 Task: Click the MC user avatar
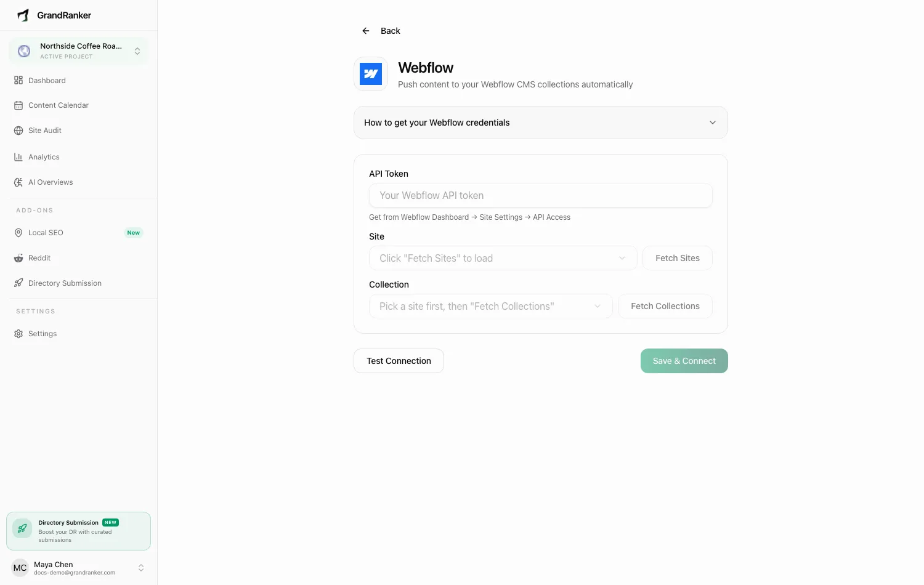(20, 568)
